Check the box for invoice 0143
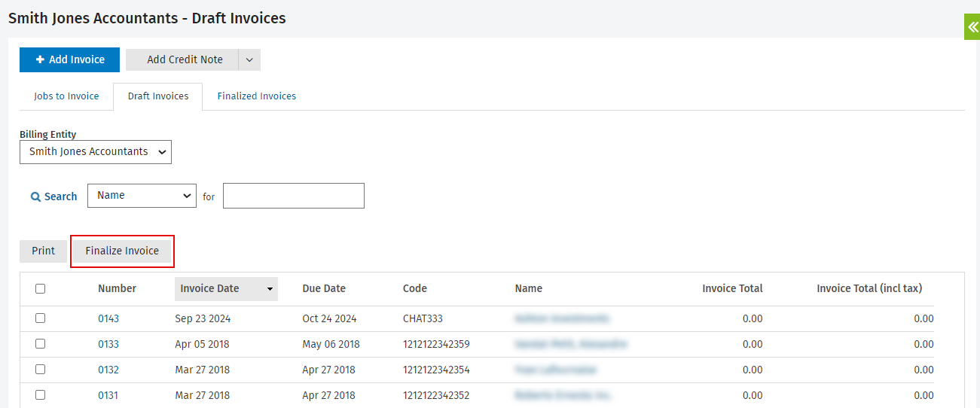The image size is (980, 408). 40,318
